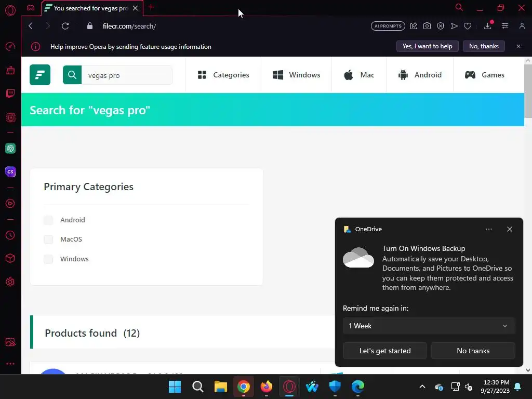This screenshot has width=532, height=399.
Task: Open the sidebar's three-dots more options
Action: tap(10, 364)
